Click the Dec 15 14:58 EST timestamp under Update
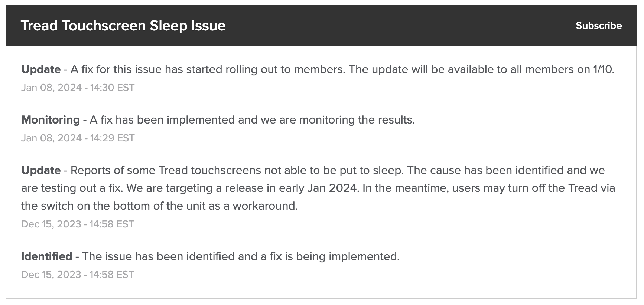This screenshot has width=644, height=305. pos(78,224)
